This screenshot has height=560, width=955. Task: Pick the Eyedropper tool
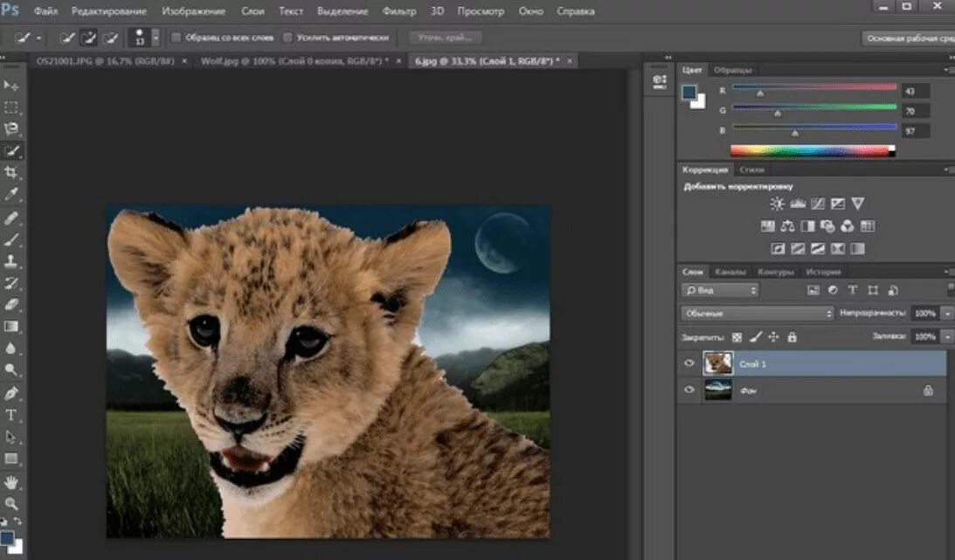click(x=11, y=195)
